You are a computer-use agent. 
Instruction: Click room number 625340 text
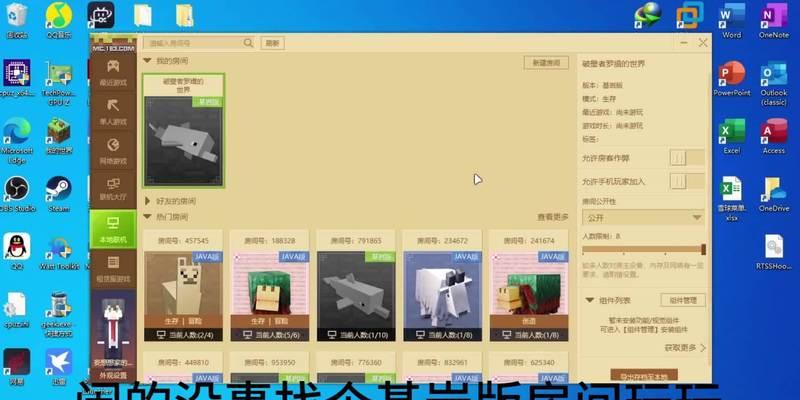coord(529,363)
